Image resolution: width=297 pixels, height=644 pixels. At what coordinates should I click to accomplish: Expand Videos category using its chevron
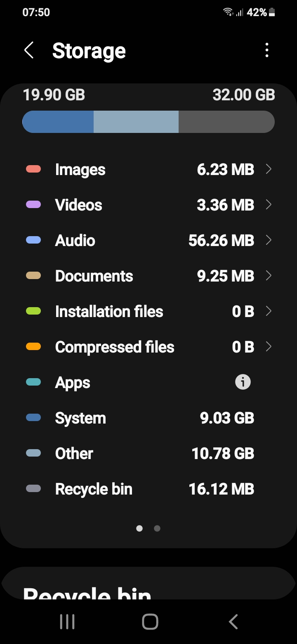click(269, 205)
